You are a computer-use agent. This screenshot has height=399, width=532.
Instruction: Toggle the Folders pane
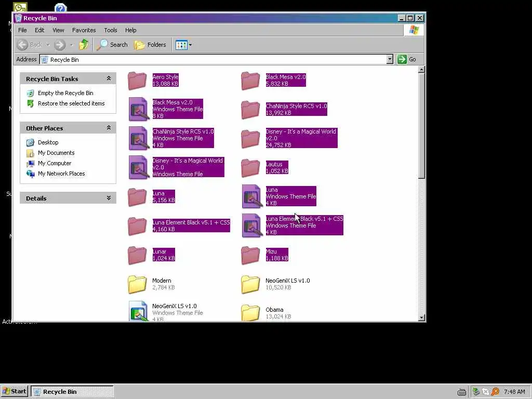[x=150, y=45]
